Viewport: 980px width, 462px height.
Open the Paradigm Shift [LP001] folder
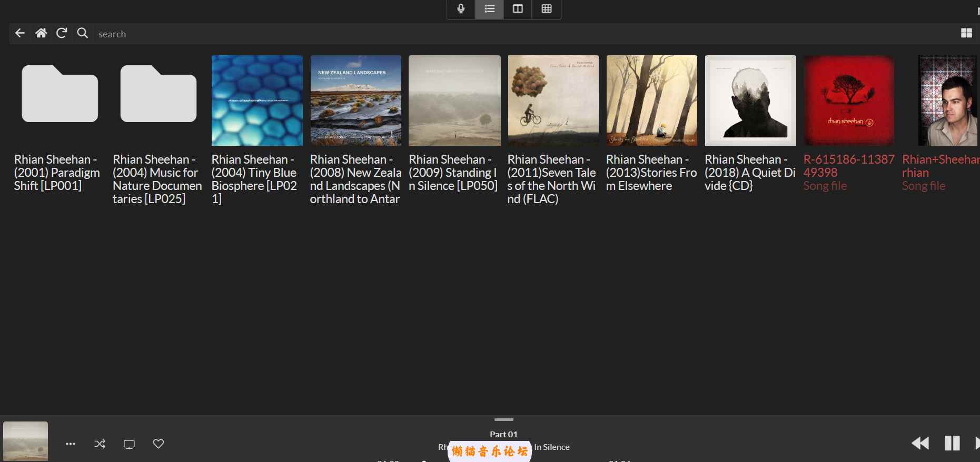(x=60, y=94)
